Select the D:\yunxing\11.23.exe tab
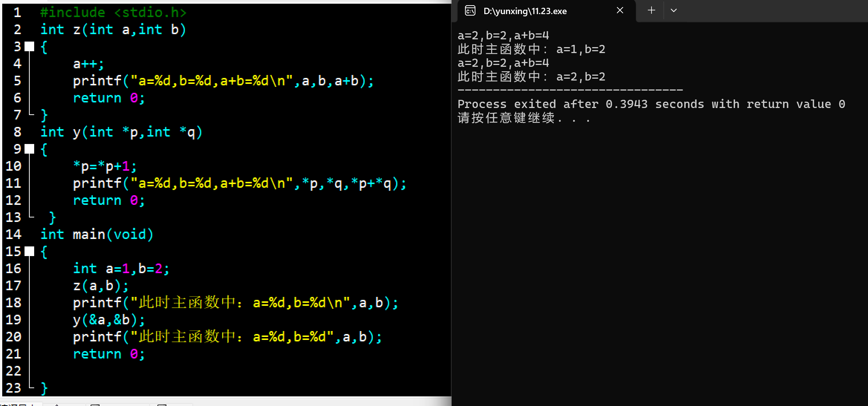The width and height of the screenshot is (868, 406). [525, 11]
